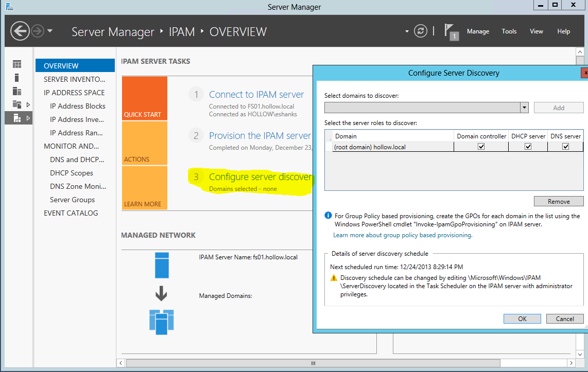This screenshot has width=588, height=372.
Task: Click the Refresh icon in header
Action: point(421,31)
